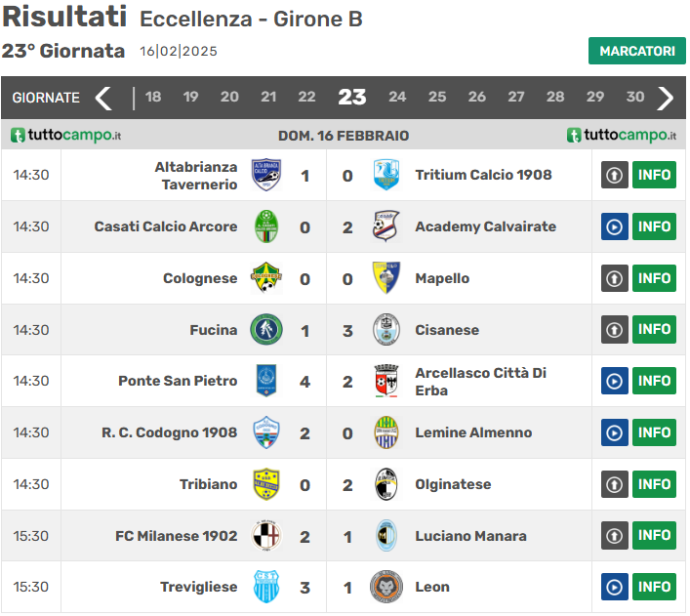Click the Cisanese team crest
This screenshot has width=690, height=616.
click(x=386, y=330)
